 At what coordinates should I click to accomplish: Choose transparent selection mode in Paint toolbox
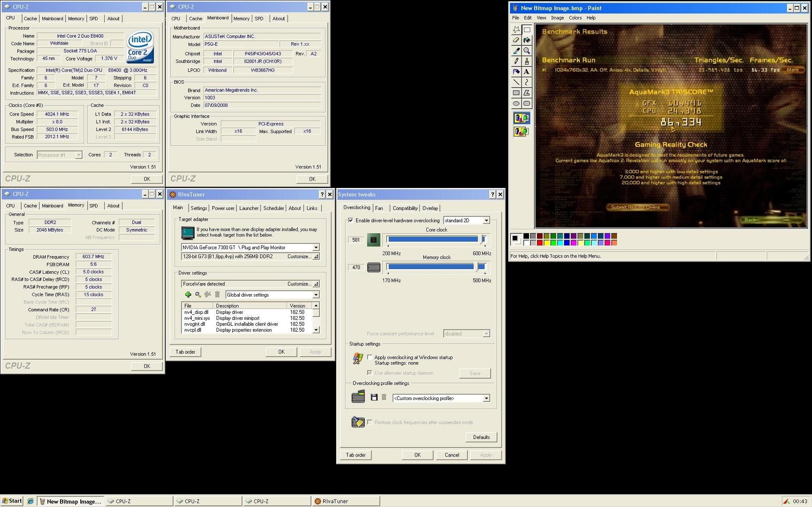pyautogui.click(x=522, y=131)
